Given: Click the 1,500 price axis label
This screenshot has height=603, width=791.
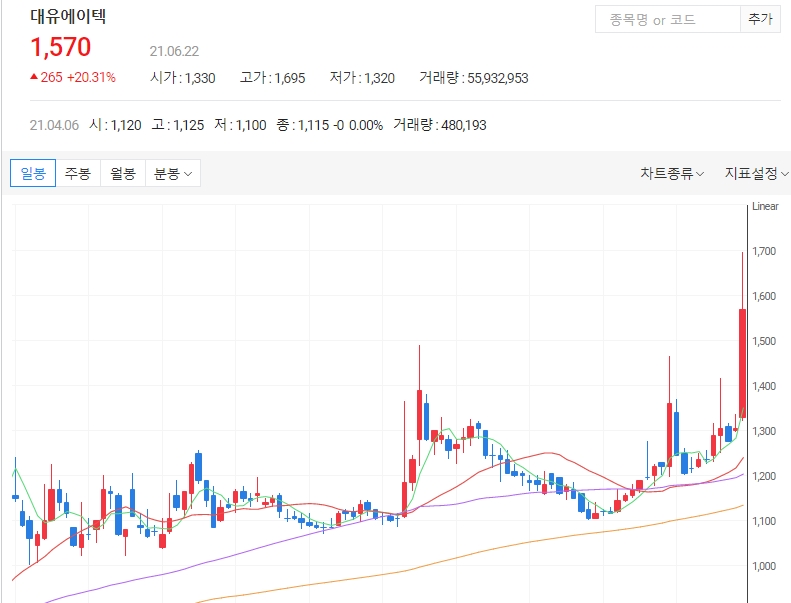Looking at the screenshot, I should click(764, 341).
